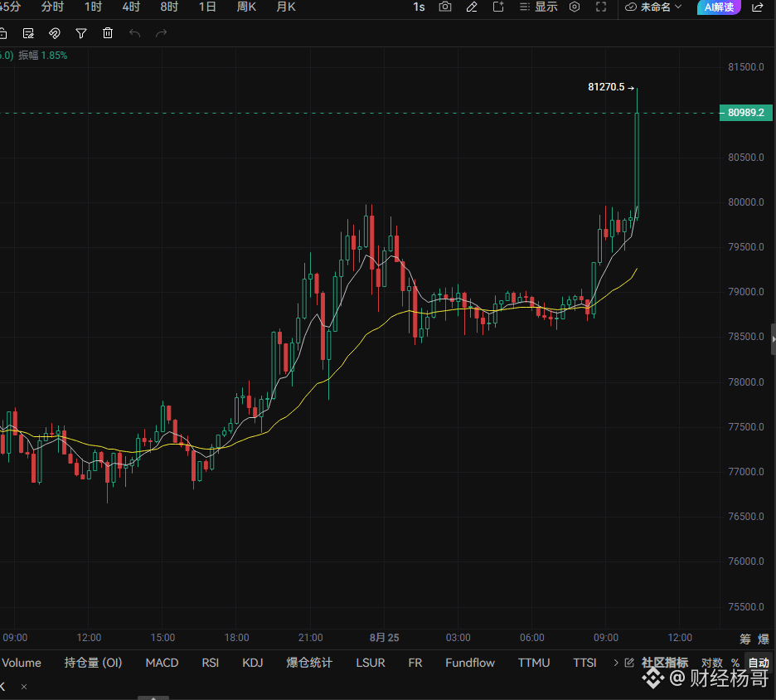This screenshot has height=700, width=776.
Task: Enable the TTMU indicator
Action: click(534, 663)
